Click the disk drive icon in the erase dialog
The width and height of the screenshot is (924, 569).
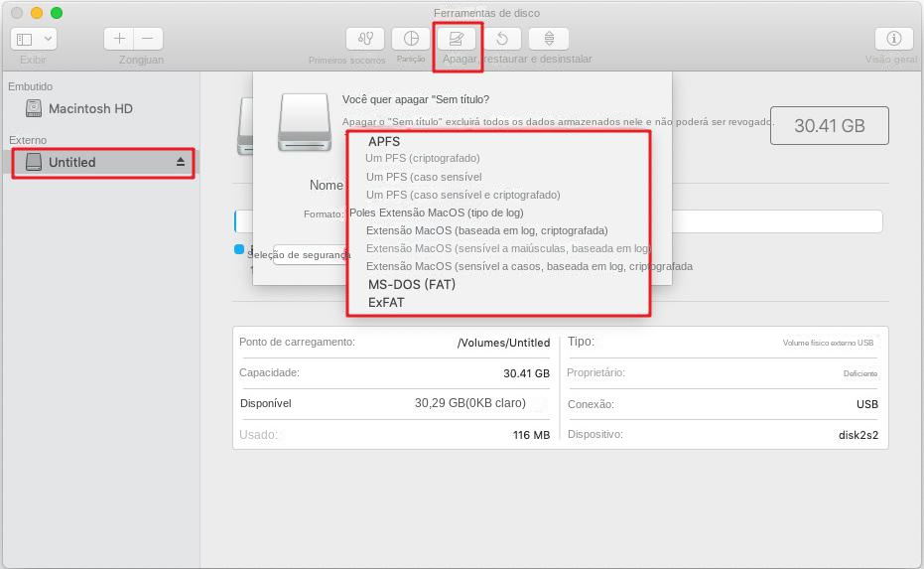[305, 123]
